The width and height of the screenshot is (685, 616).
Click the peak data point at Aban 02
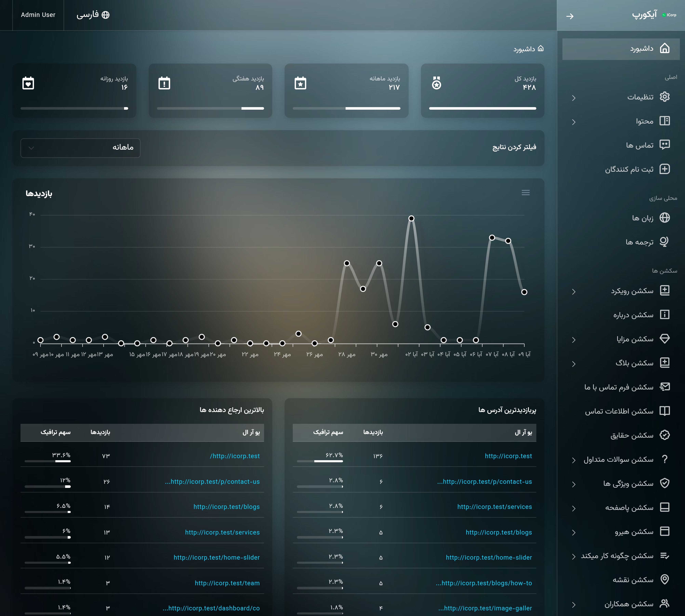[x=411, y=218]
